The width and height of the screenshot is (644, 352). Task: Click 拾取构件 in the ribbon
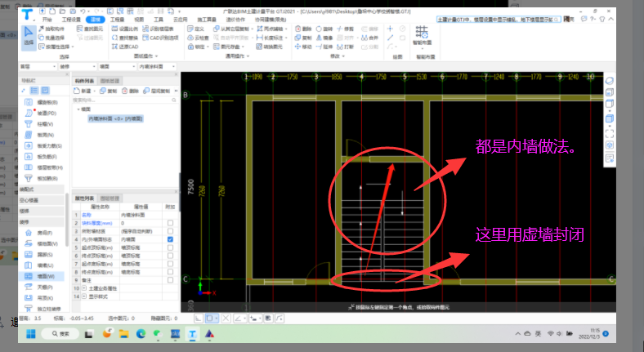pos(51,29)
